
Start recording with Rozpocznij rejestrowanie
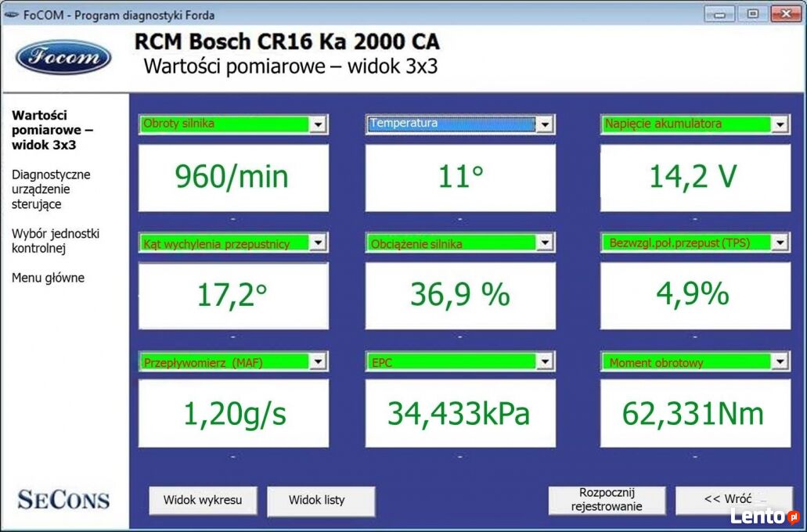tap(607, 500)
